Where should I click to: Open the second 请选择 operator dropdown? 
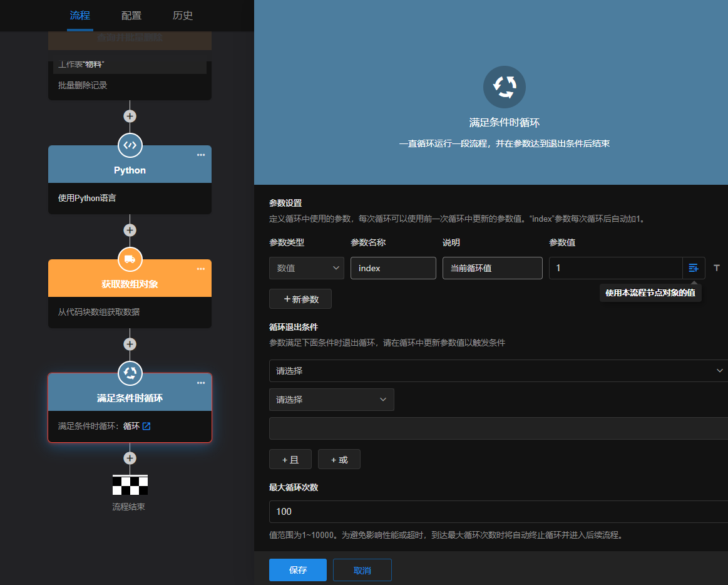pos(332,400)
